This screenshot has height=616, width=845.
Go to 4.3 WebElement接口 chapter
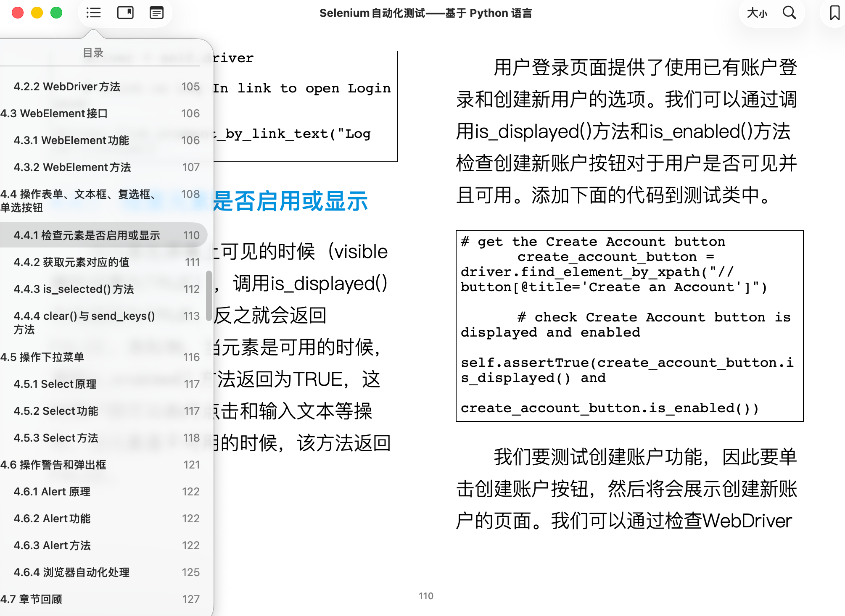(54, 113)
